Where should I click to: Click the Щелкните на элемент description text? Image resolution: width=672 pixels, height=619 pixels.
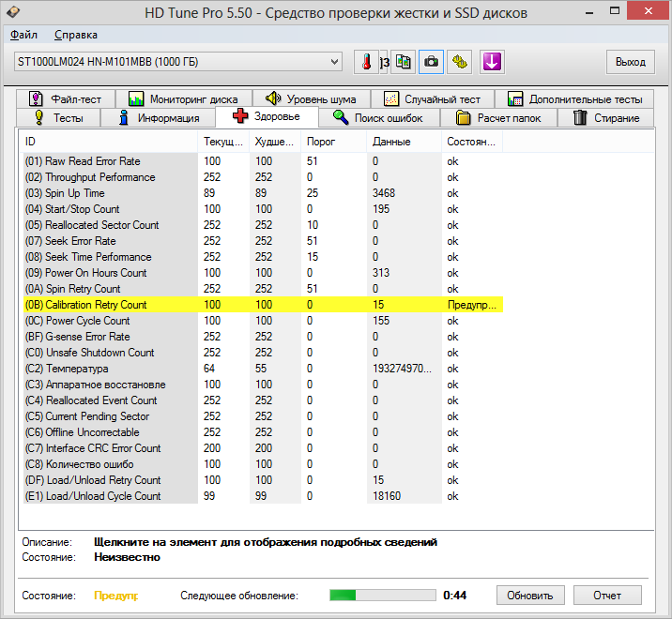[x=266, y=542]
